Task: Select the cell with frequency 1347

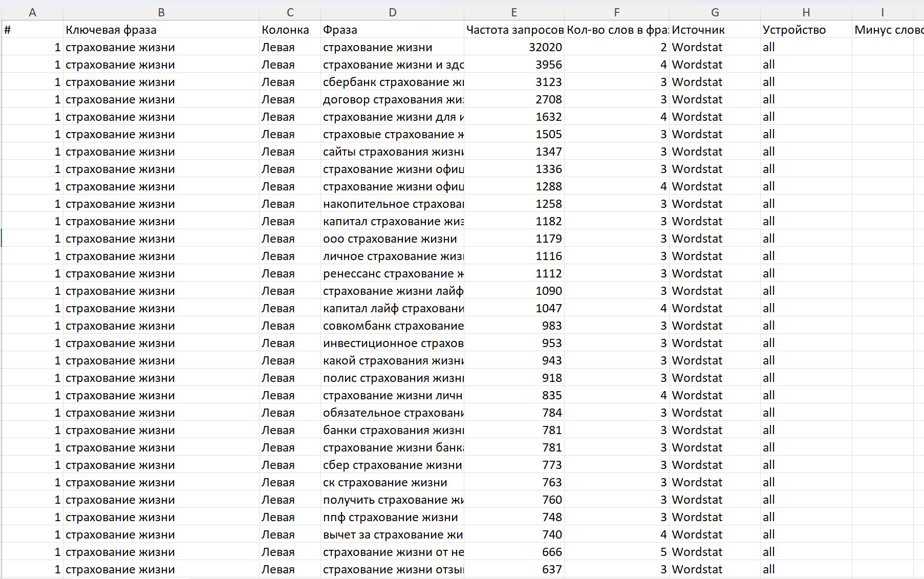Action: pyautogui.click(x=514, y=152)
